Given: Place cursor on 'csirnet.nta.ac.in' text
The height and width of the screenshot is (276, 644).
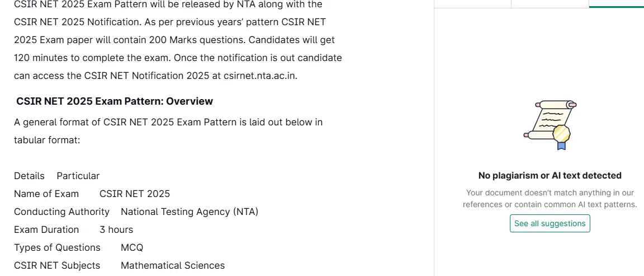Looking at the screenshot, I should (x=261, y=76).
